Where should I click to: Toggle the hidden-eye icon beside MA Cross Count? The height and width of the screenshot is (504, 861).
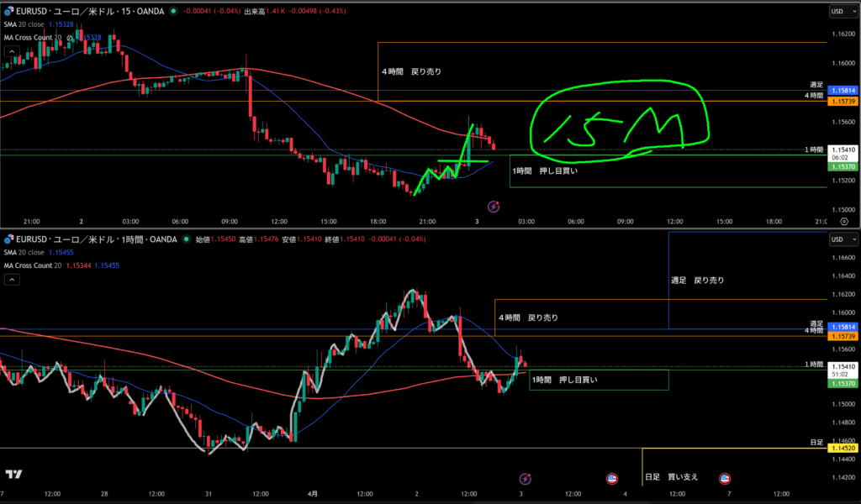click(x=71, y=38)
